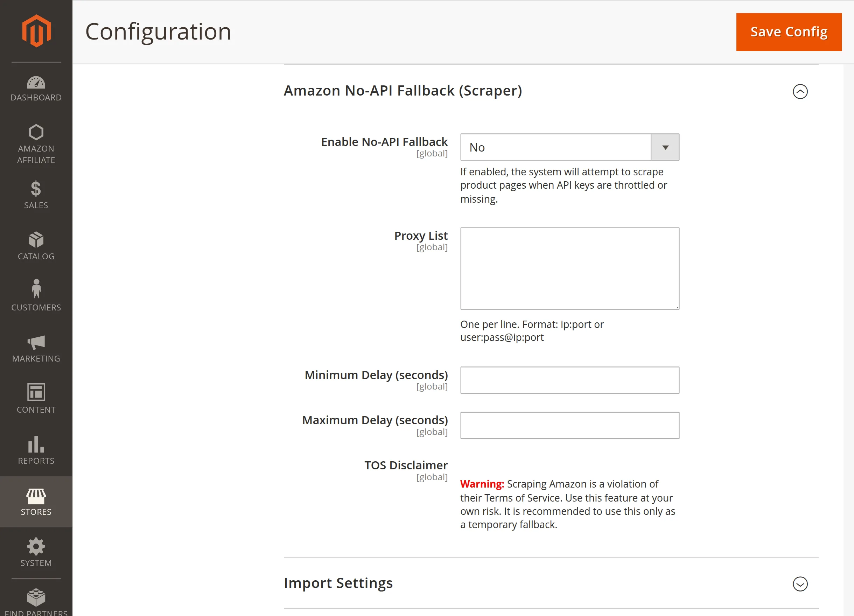
Task: Open Stores storefront icon
Action: 36,496
